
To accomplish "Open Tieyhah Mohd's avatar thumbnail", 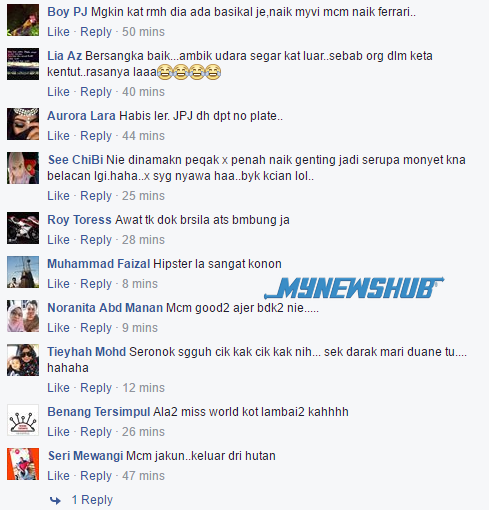I will (23, 360).
